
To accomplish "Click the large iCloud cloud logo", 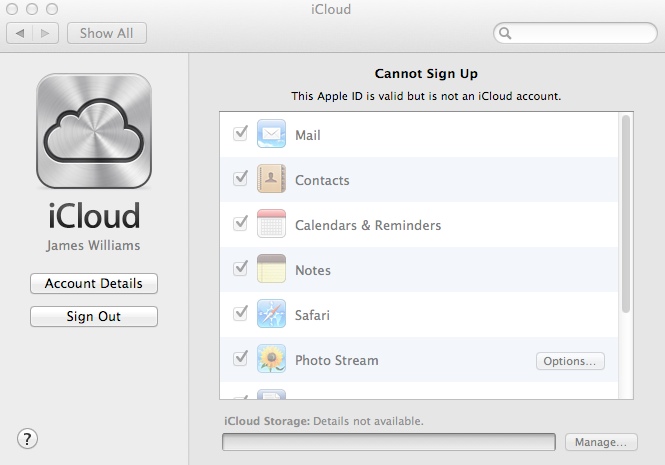I will (x=94, y=131).
